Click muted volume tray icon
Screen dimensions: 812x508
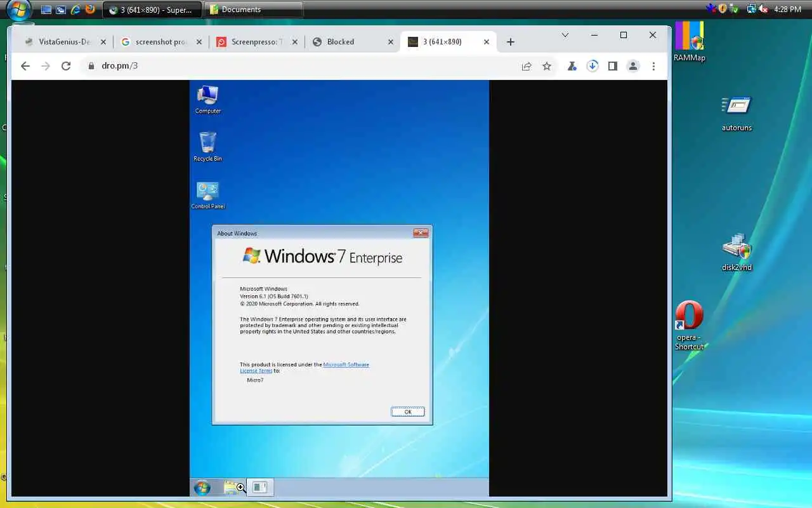[x=763, y=9]
